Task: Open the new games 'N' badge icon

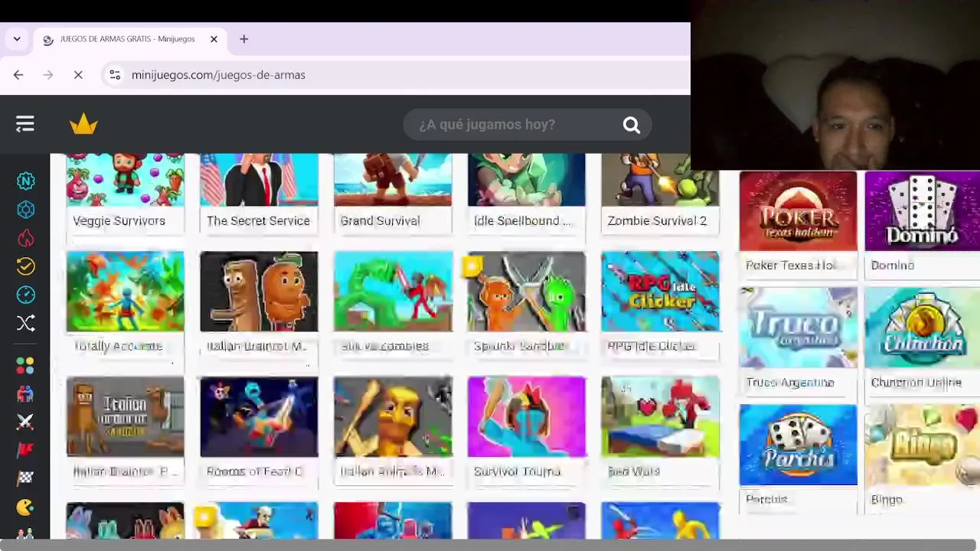Action: 26,181
